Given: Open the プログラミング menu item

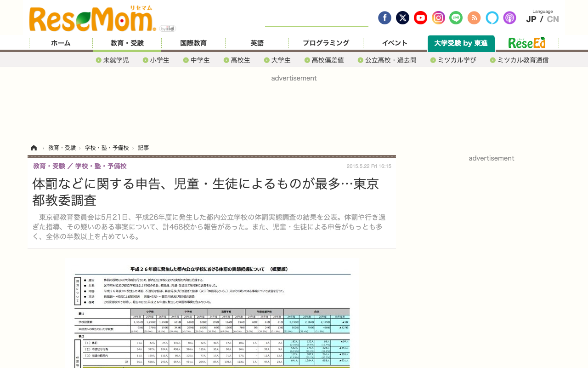Looking at the screenshot, I should [326, 43].
